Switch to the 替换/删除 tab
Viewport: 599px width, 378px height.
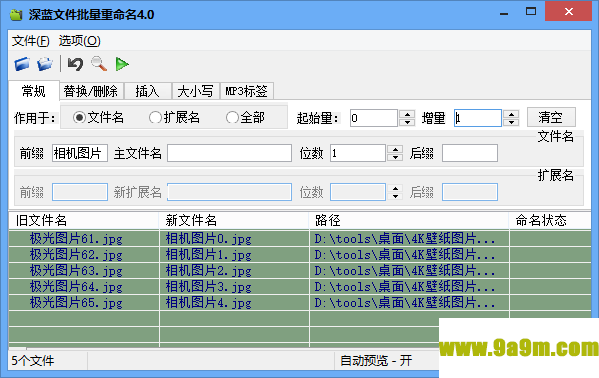point(91,91)
